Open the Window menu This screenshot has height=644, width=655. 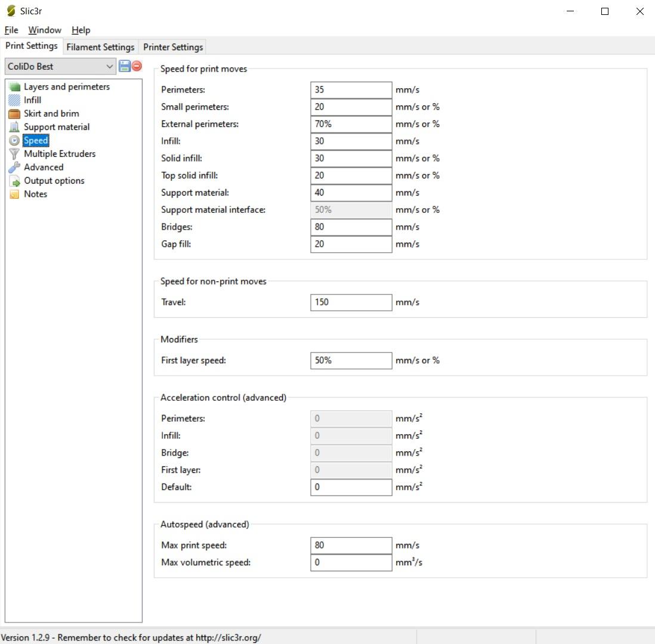(45, 30)
